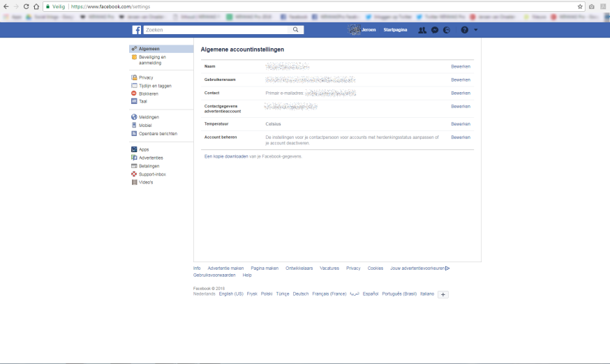Switch language to Deutsch
Image resolution: width=610 pixels, height=364 pixels.
click(x=300, y=294)
